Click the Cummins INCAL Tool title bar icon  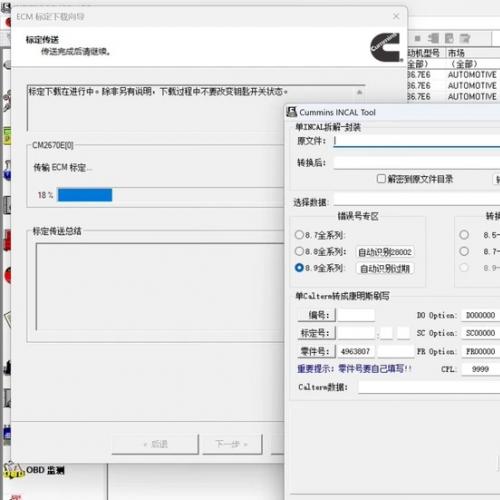coord(292,112)
